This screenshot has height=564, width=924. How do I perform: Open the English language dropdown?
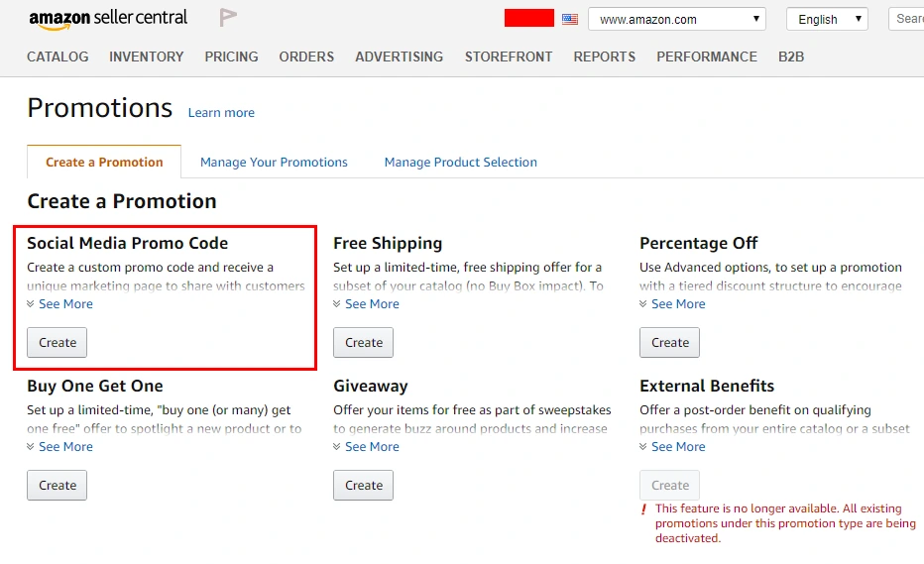pyautogui.click(x=827, y=19)
